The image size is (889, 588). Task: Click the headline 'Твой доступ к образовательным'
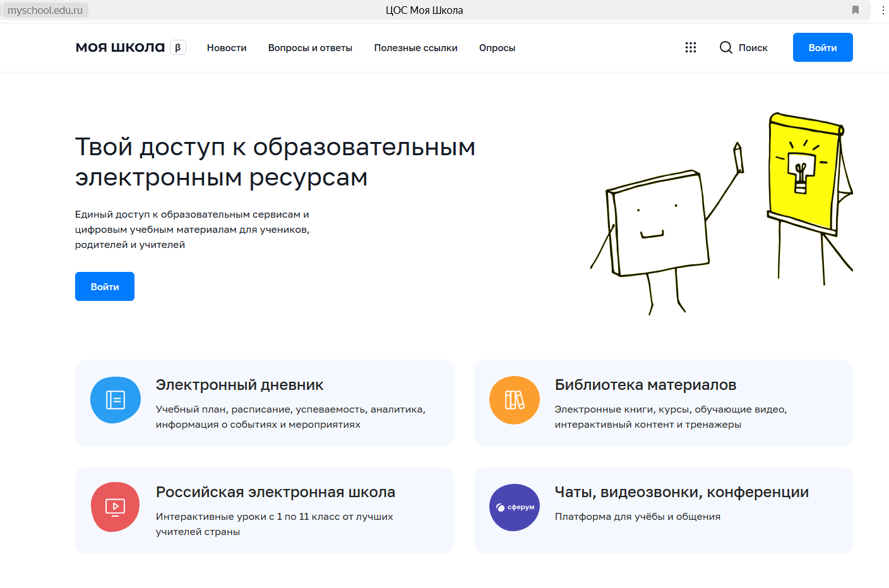point(275,147)
